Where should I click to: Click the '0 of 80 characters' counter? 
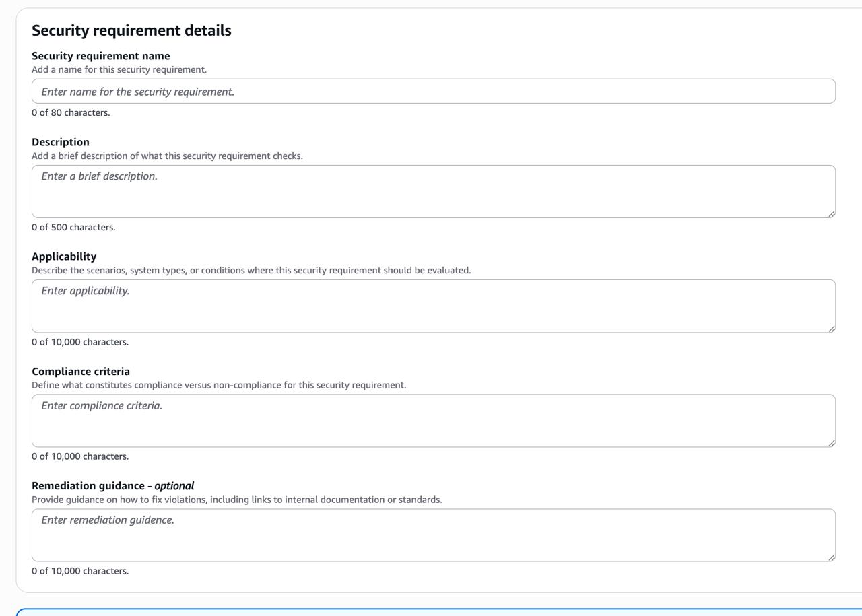71,112
